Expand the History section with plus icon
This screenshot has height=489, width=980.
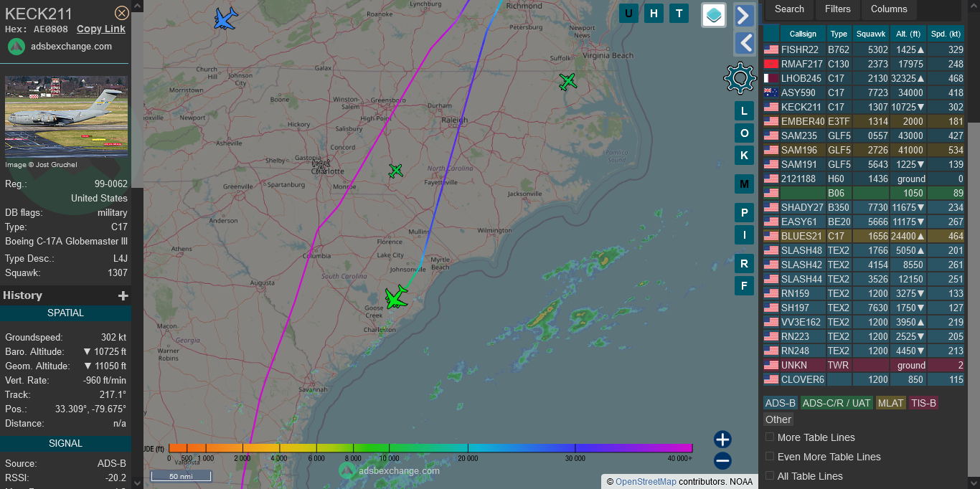(123, 296)
